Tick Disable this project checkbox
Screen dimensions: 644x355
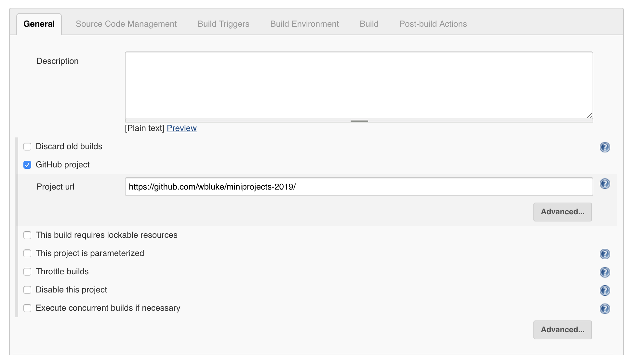[27, 290]
